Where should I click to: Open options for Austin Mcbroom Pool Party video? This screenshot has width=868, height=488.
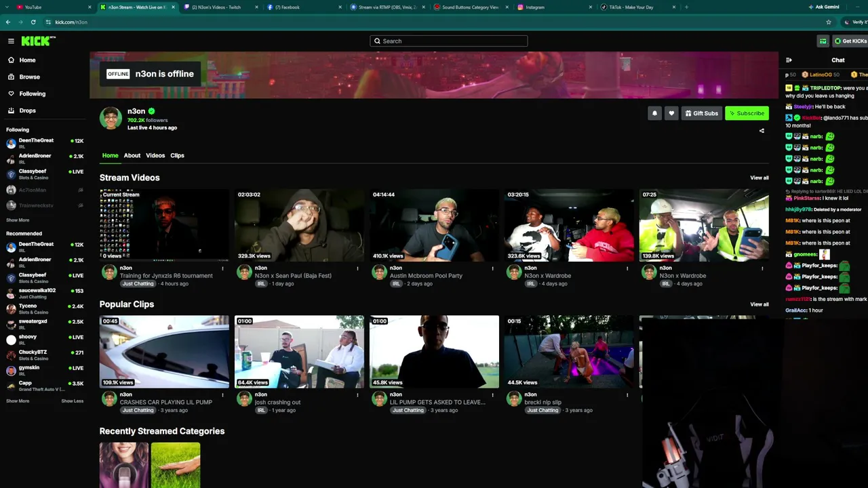click(x=492, y=269)
